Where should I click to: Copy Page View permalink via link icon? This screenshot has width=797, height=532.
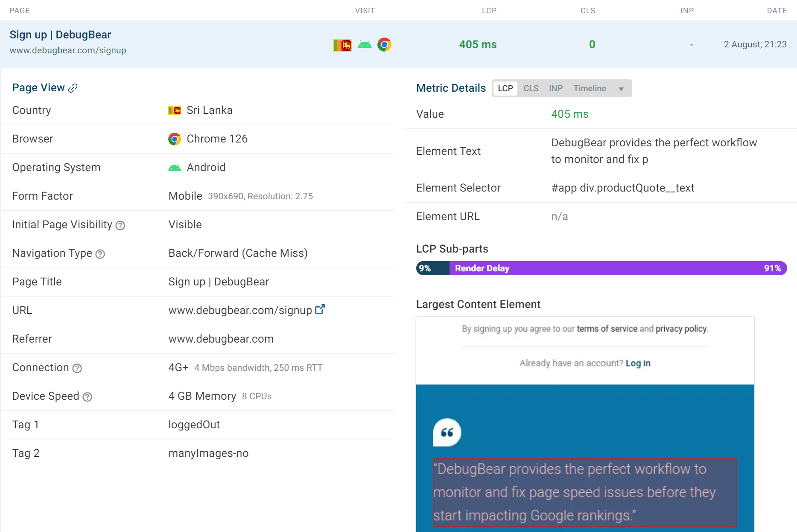click(73, 88)
